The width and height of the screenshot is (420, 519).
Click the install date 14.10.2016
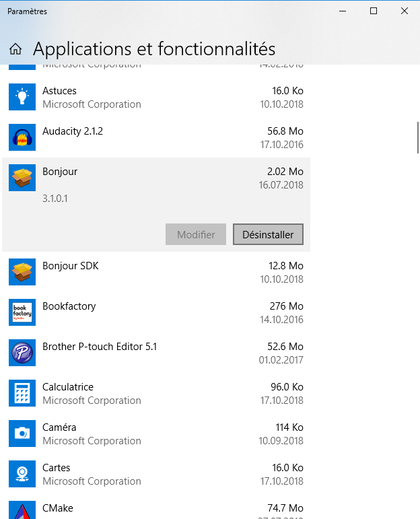pyautogui.click(x=281, y=320)
